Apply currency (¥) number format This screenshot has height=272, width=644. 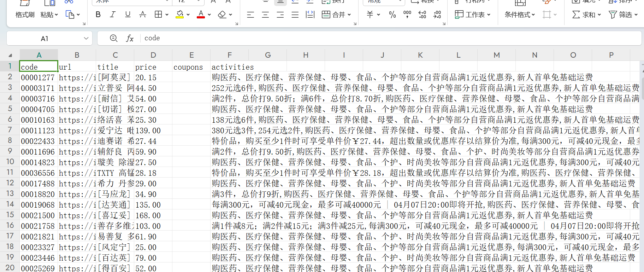[x=370, y=15]
